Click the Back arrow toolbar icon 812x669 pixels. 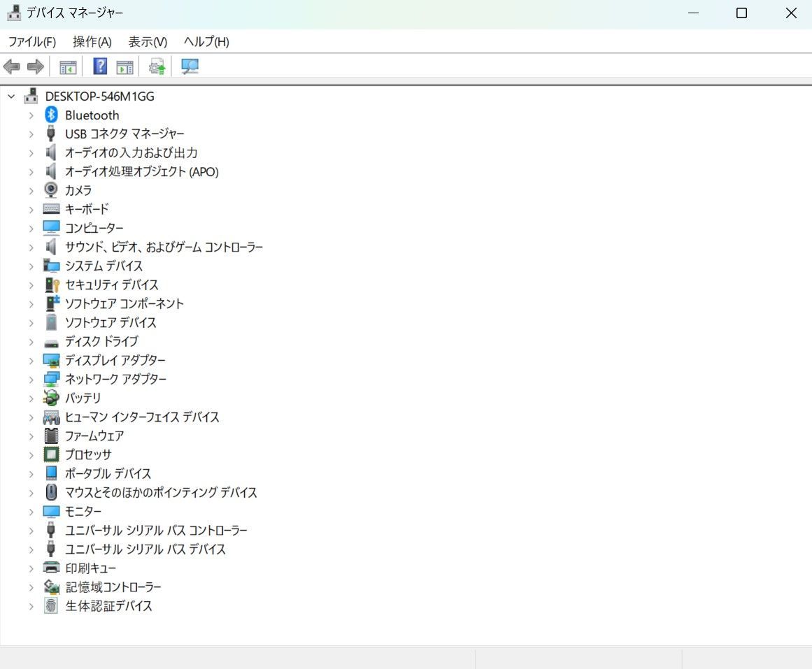pos(11,66)
